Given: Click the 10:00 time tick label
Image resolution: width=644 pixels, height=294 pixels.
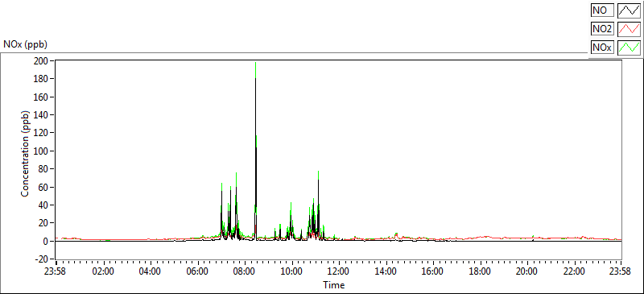Looking at the screenshot, I should [x=292, y=271].
